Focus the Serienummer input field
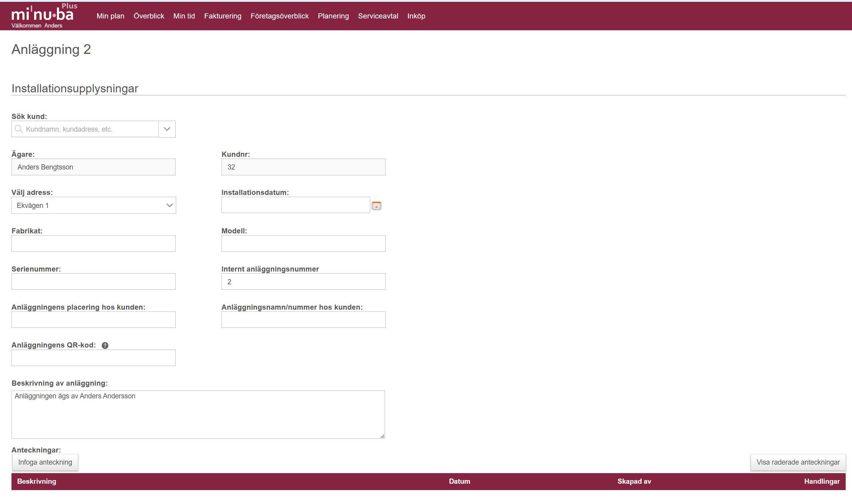The height and width of the screenshot is (504, 852). pyautogui.click(x=94, y=282)
